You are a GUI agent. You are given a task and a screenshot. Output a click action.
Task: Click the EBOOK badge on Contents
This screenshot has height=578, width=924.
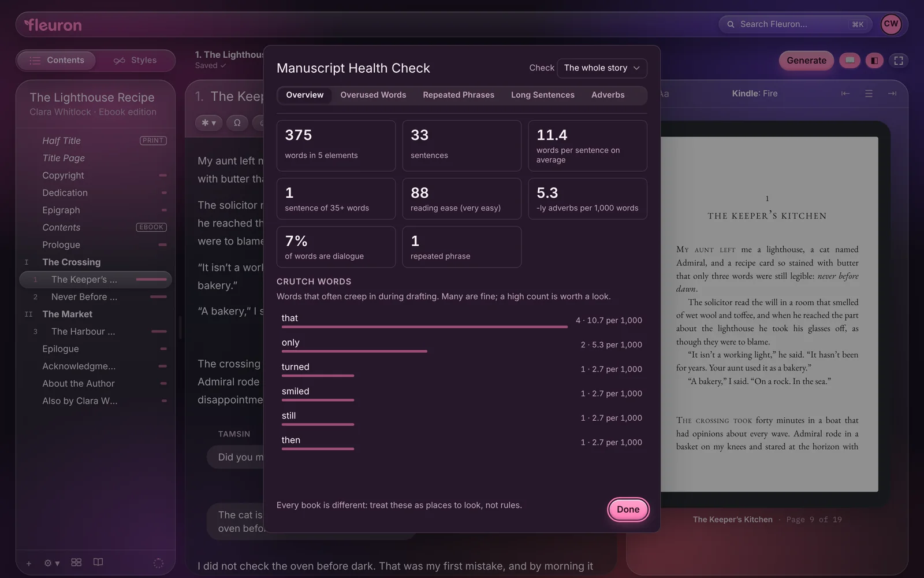click(x=151, y=227)
